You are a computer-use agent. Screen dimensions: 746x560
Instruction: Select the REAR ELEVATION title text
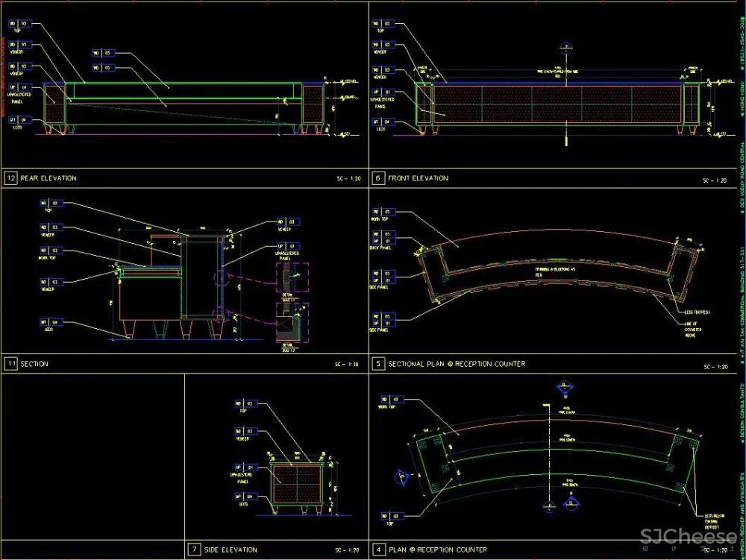(x=48, y=178)
